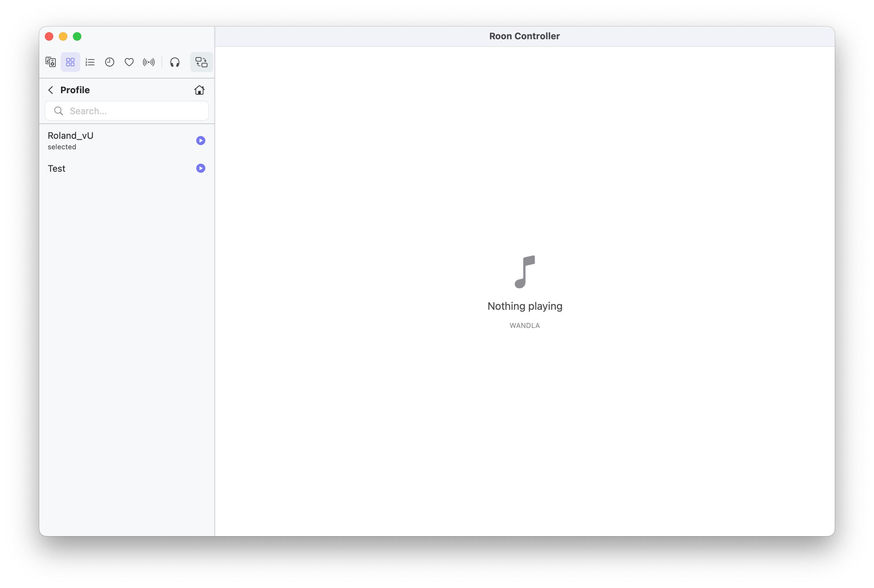
Task: Select the grid browse icon
Action: (x=70, y=62)
